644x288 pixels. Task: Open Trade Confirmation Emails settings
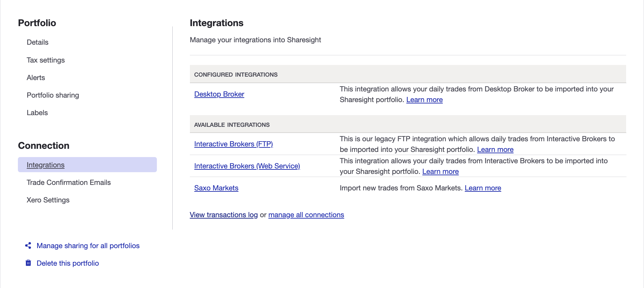click(69, 182)
